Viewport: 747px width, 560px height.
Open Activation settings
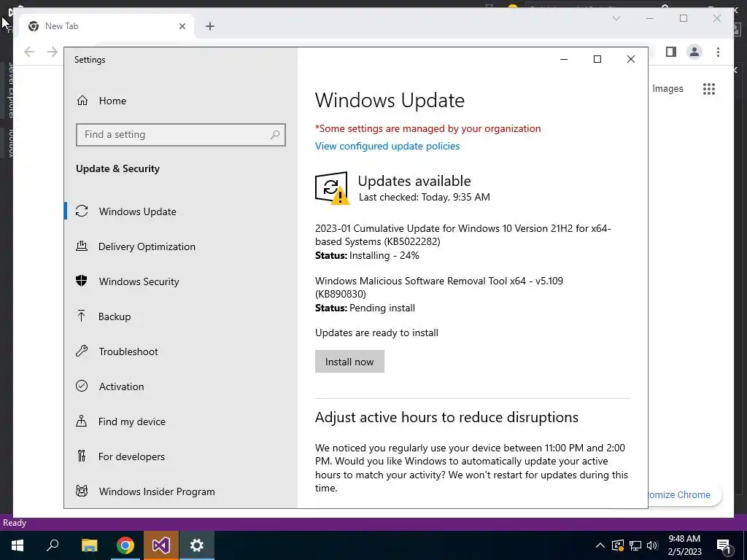[x=121, y=386]
